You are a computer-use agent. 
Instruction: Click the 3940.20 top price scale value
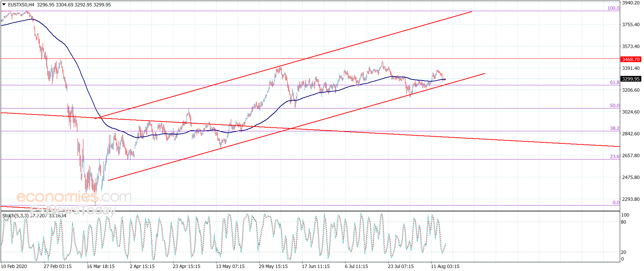click(631, 3)
